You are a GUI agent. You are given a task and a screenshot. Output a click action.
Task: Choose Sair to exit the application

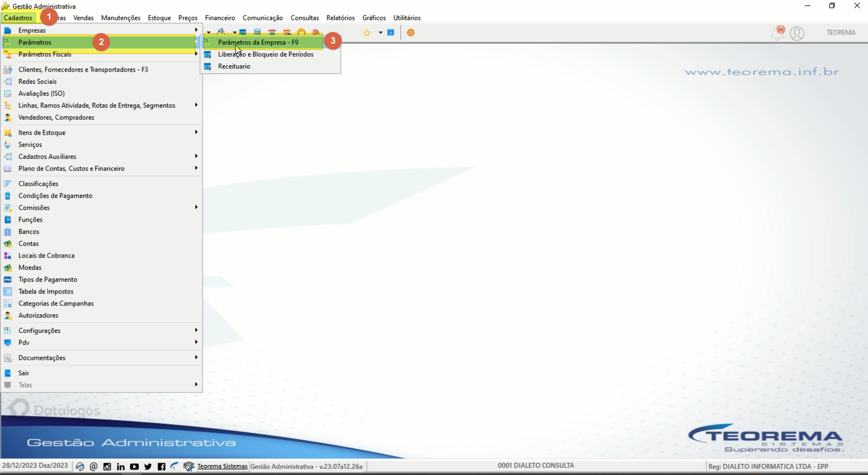[x=102, y=373]
